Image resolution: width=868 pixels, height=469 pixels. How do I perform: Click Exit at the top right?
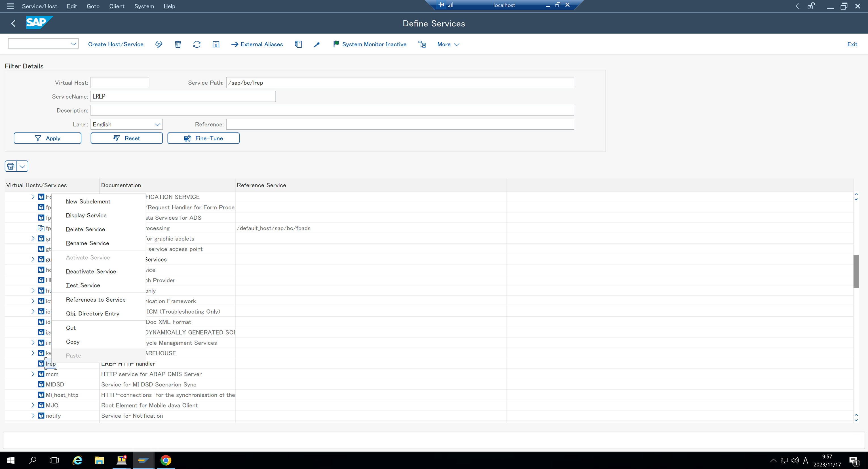(x=852, y=44)
